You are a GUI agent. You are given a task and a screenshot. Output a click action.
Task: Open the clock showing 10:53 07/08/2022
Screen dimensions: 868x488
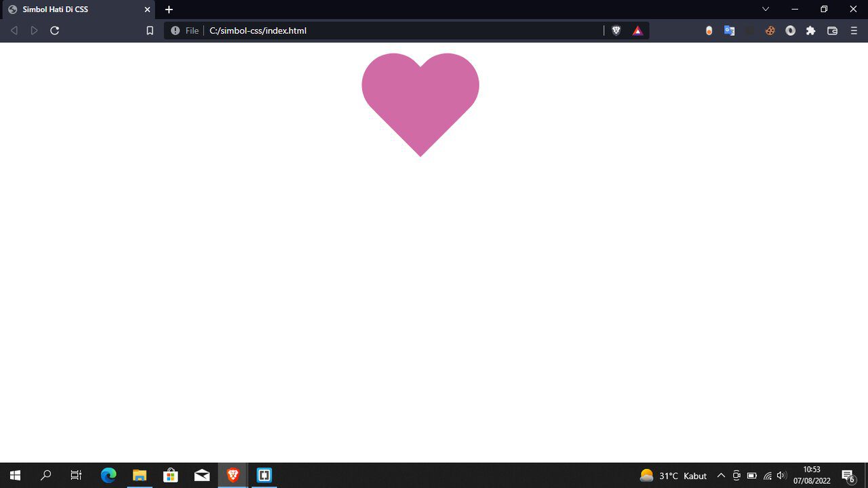812,475
